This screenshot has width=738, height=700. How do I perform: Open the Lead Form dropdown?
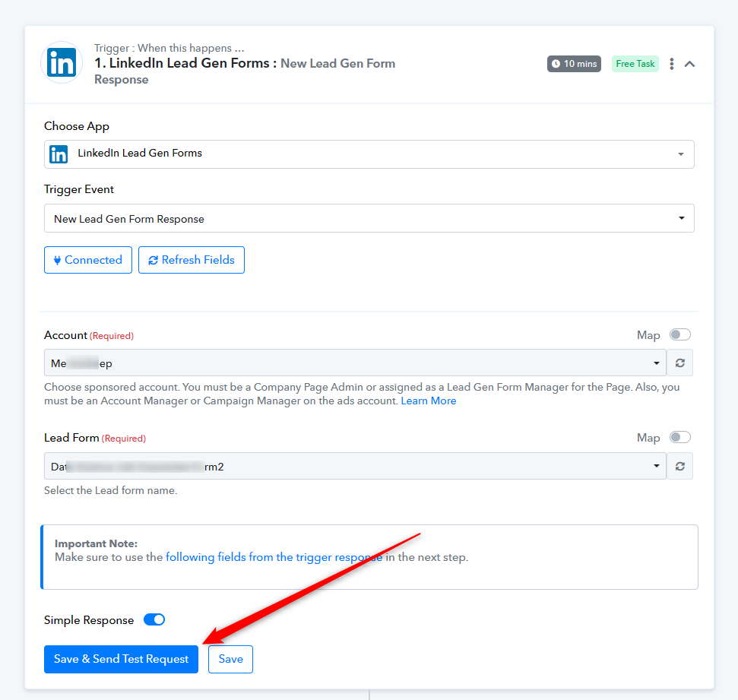(355, 466)
